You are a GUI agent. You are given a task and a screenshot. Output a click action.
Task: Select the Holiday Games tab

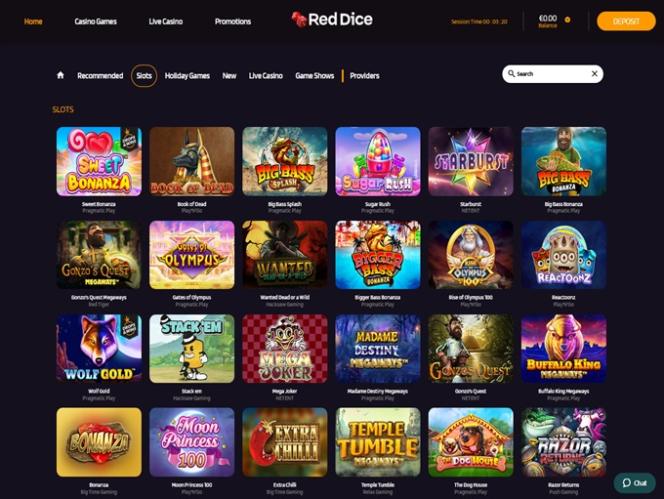187,76
